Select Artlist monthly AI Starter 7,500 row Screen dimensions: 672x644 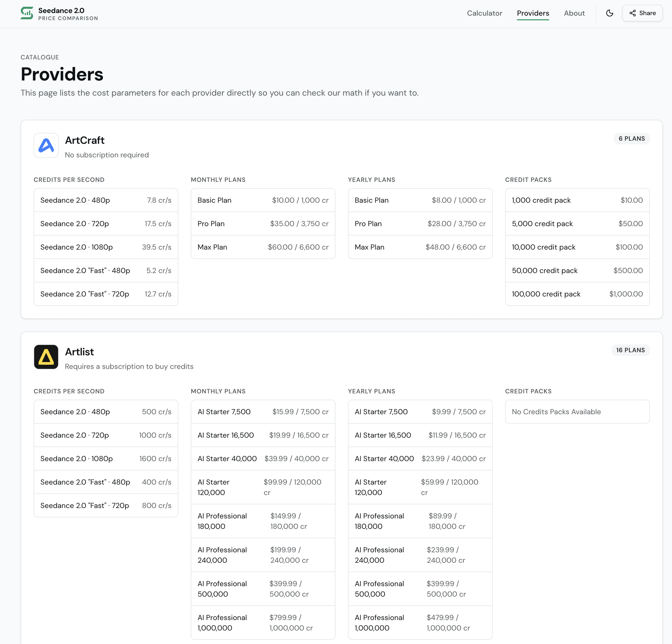point(263,412)
